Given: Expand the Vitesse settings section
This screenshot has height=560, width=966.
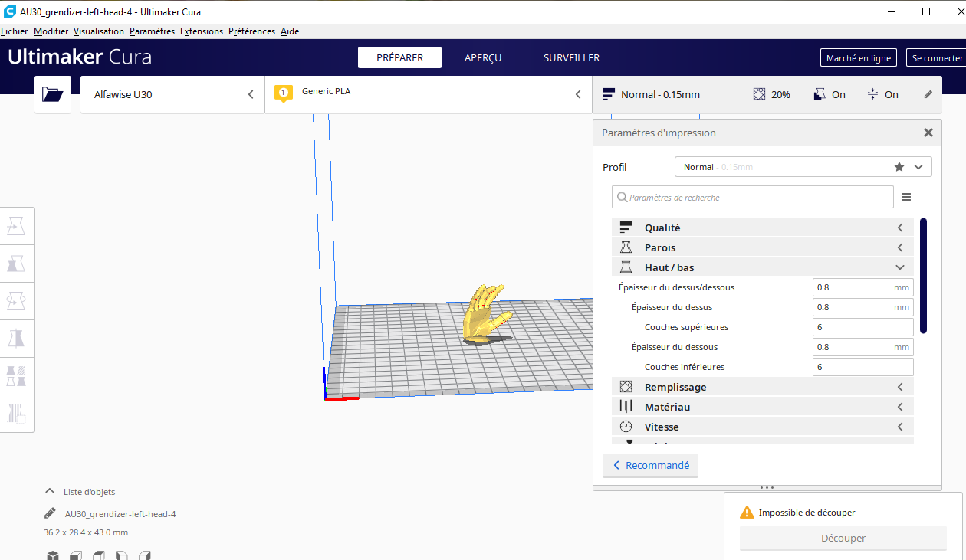Looking at the screenshot, I should click(x=763, y=427).
